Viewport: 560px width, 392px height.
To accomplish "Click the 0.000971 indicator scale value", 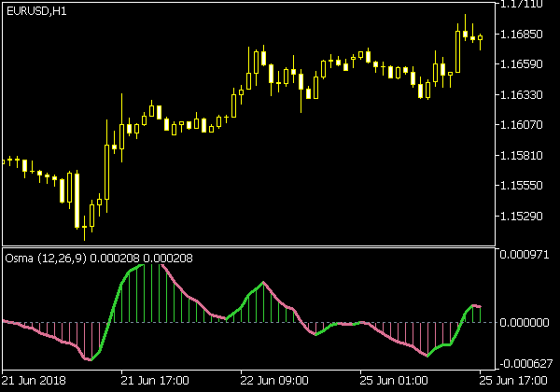I will click(525, 254).
